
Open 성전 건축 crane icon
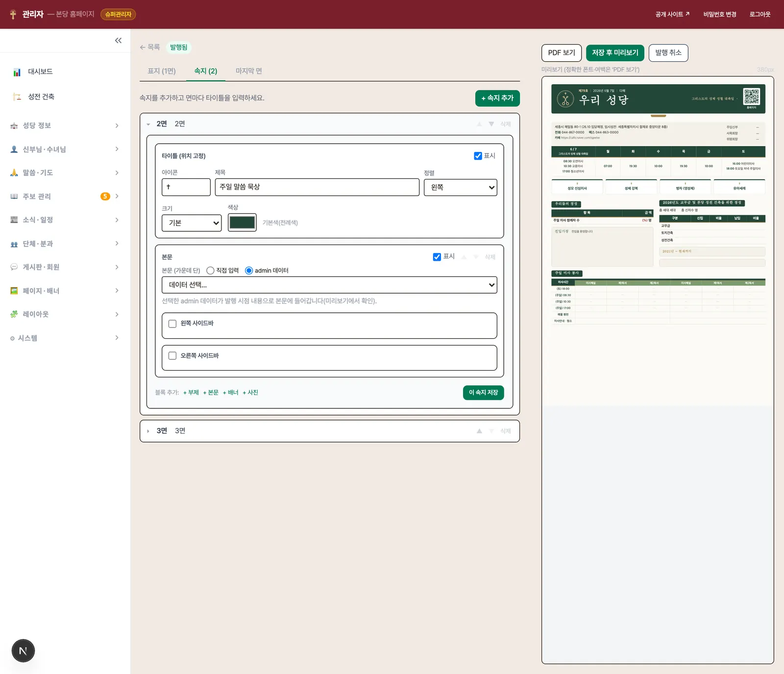click(17, 97)
